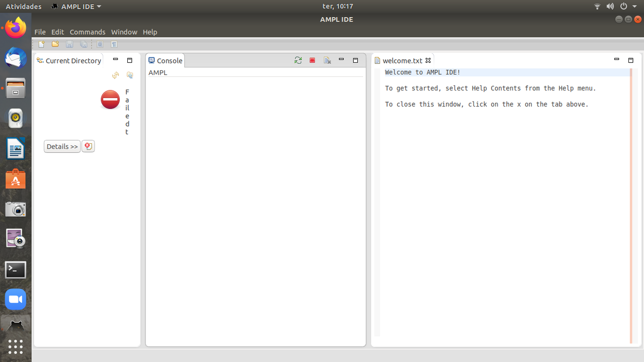644x362 pixels.
Task: Click the red Failed error icon
Action: click(x=110, y=100)
